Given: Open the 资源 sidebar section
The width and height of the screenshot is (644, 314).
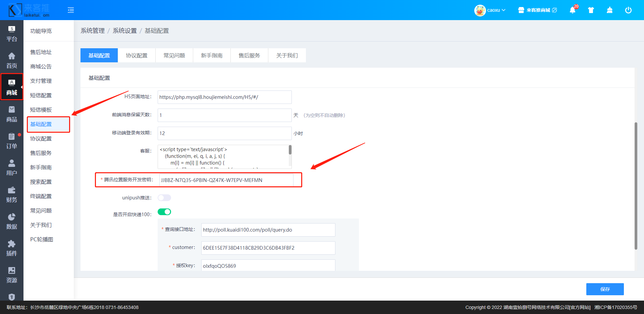Looking at the screenshot, I should click(12, 275).
